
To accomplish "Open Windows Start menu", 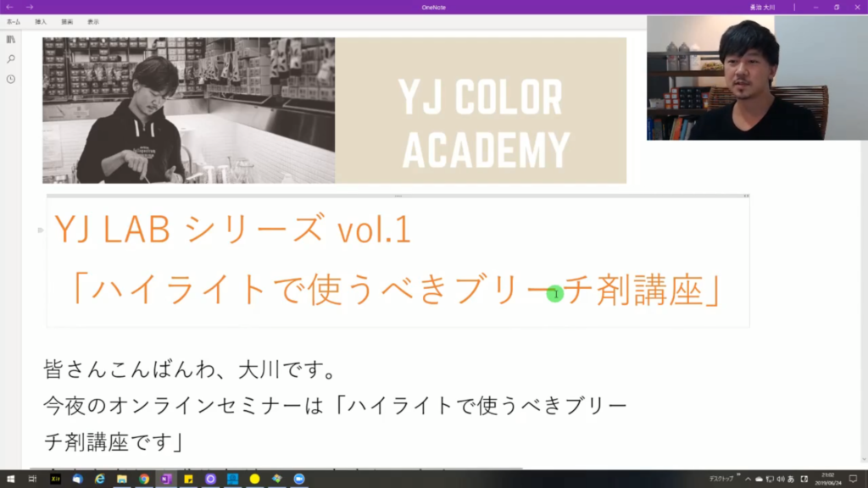I will (x=10, y=479).
